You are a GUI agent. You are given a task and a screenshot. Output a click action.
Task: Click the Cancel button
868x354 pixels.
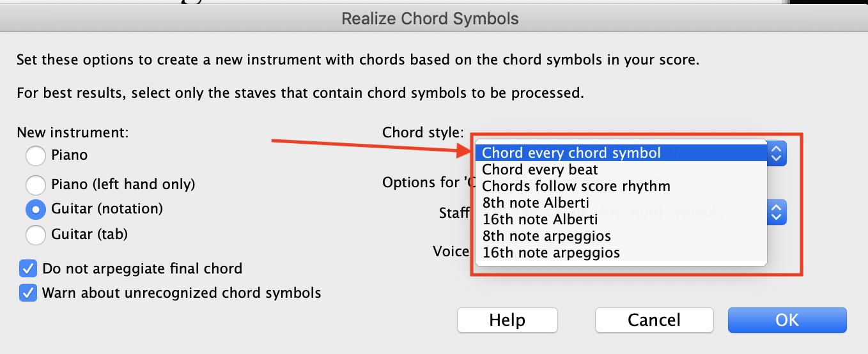point(654,320)
